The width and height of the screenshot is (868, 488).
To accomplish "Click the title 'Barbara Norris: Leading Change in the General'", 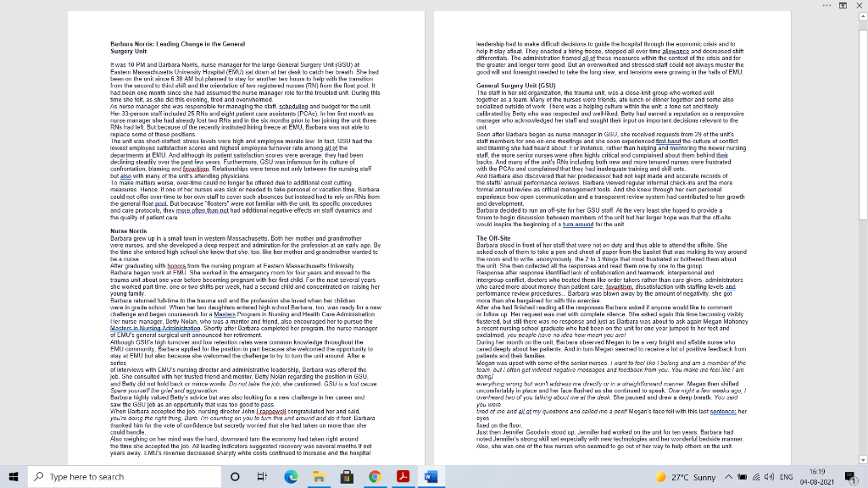I will click(x=177, y=44).
